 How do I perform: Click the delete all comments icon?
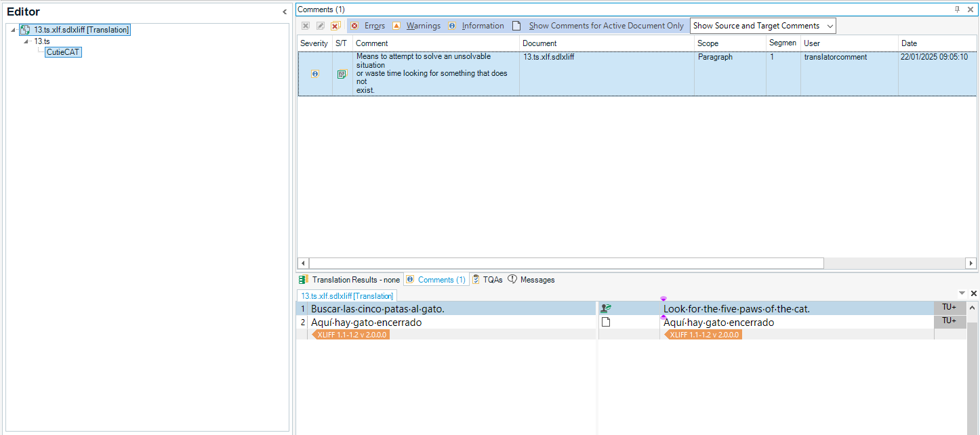(x=335, y=26)
